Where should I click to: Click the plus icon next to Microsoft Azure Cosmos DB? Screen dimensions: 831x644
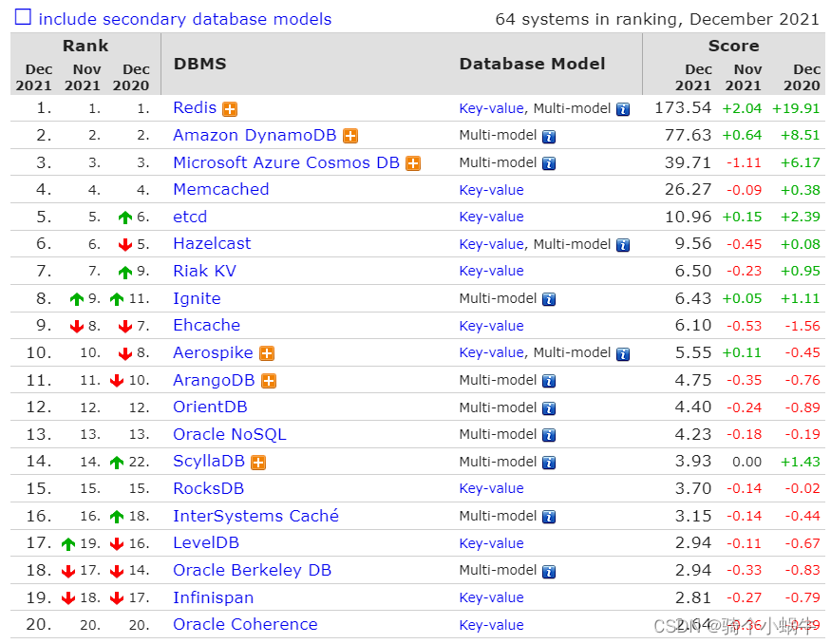pyautogui.click(x=413, y=163)
